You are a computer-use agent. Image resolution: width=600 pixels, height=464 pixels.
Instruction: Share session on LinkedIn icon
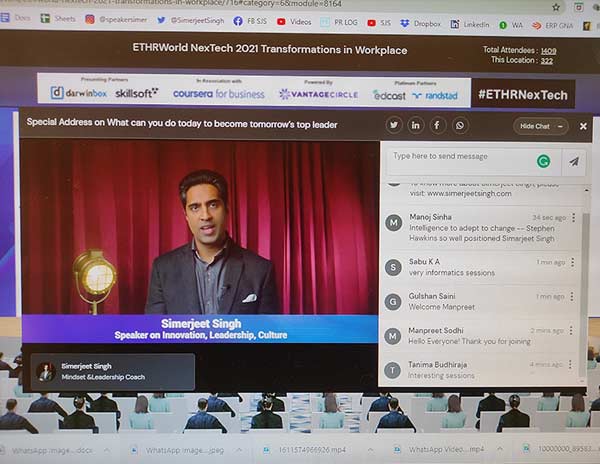coord(416,125)
